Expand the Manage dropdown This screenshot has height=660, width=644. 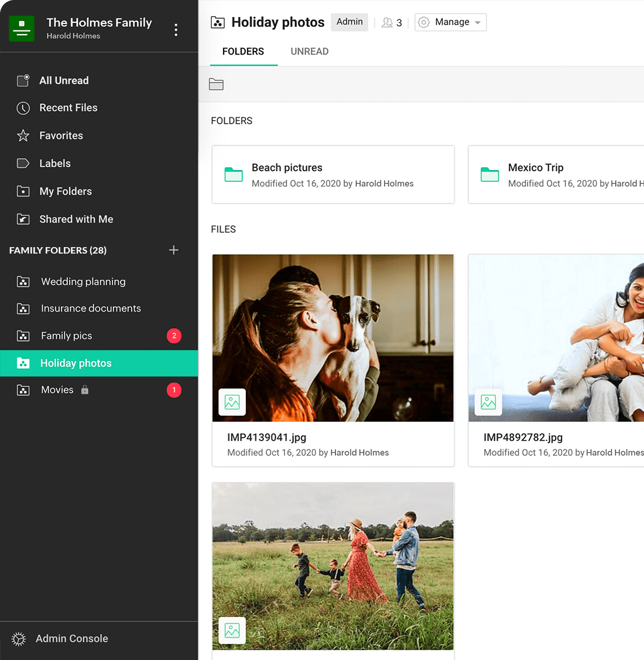pyautogui.click(x=451, y=22)
